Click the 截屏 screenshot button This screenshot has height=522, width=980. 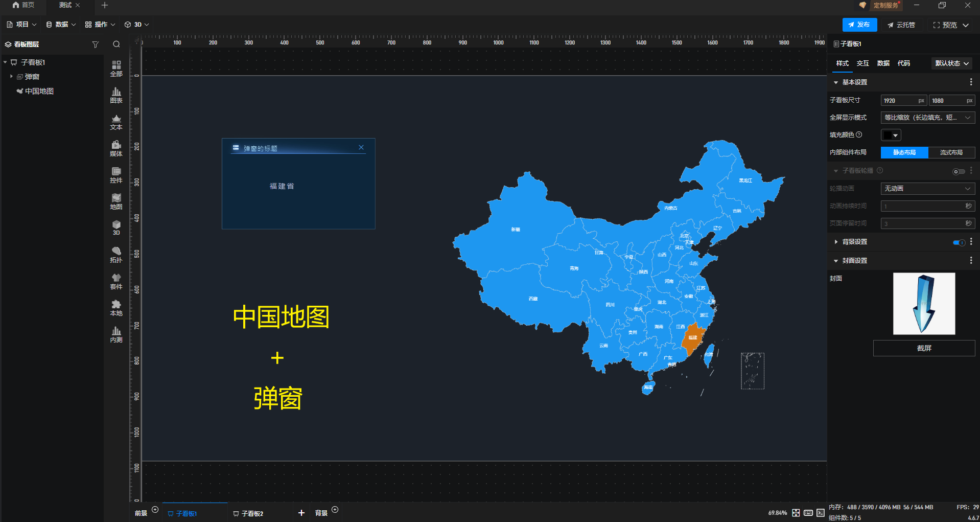[924, 348]
